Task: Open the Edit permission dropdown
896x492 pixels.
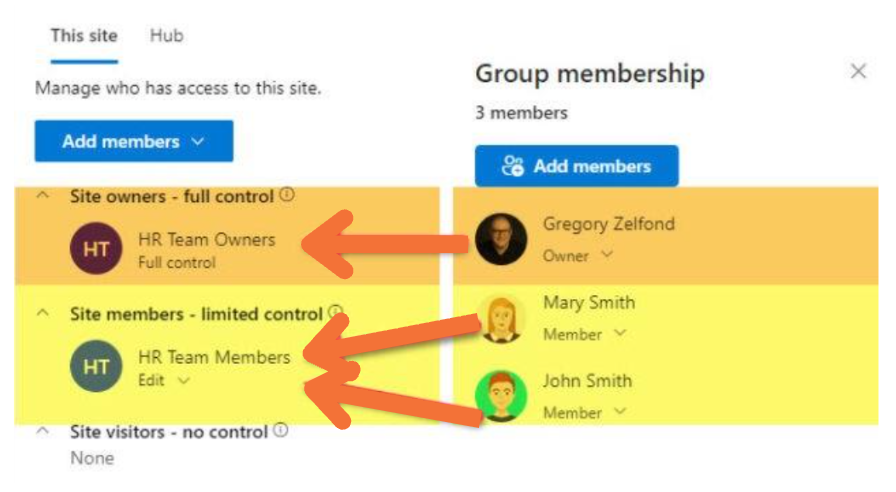Action: (x=164, y=381)
